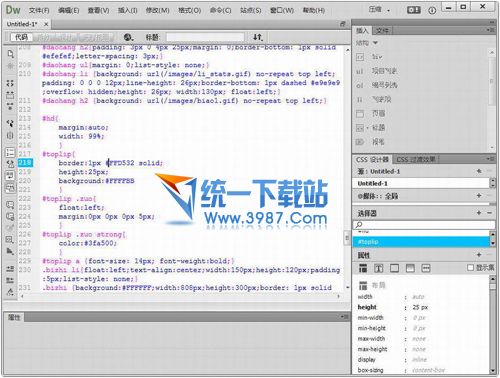Toggle highlight invalid code icon

click(x=10, y=164)
